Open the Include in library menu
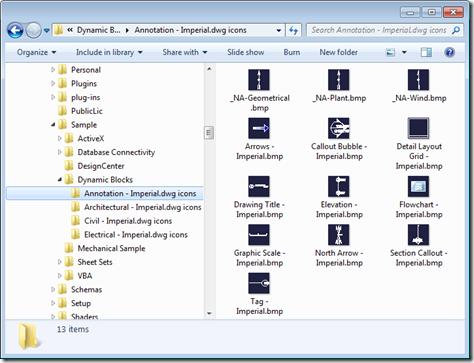 click(x=109, y=52)
